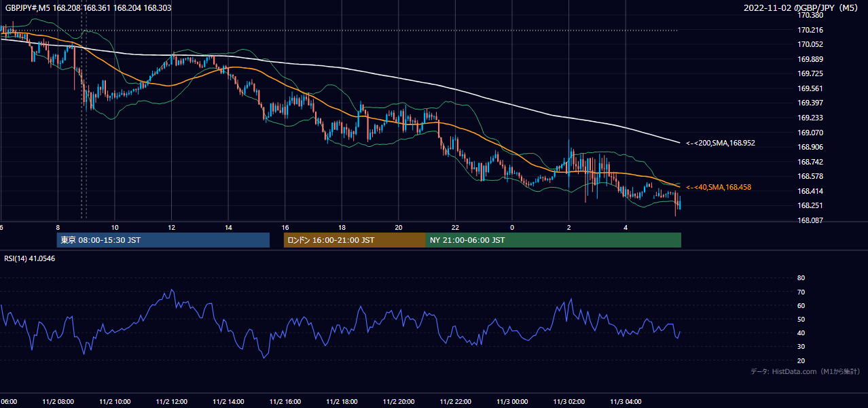Click the 11/2 12:00 time axis label

(171, 401)
